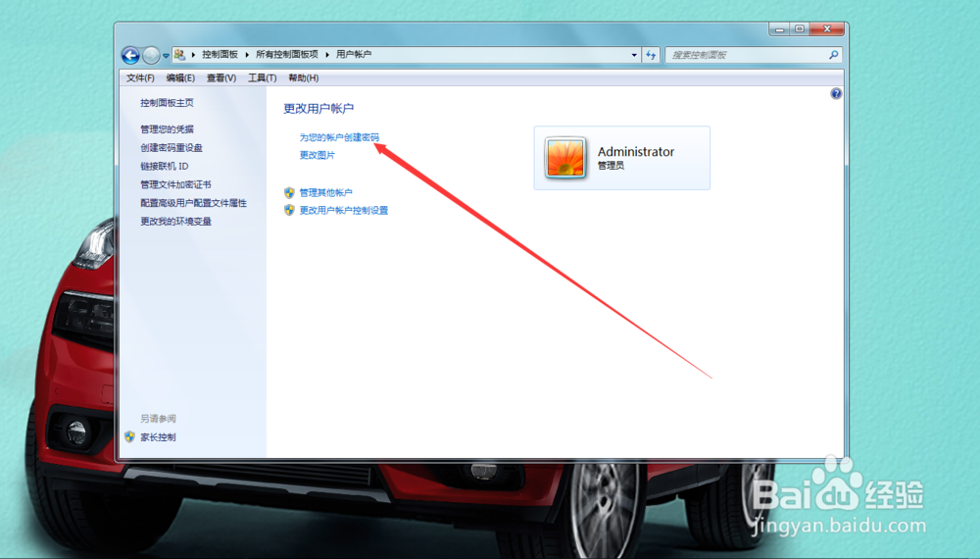The image size is (980, 559).
Task: Click the magnifier search icon
Action: pyautogui.click(x=834, y=55)
